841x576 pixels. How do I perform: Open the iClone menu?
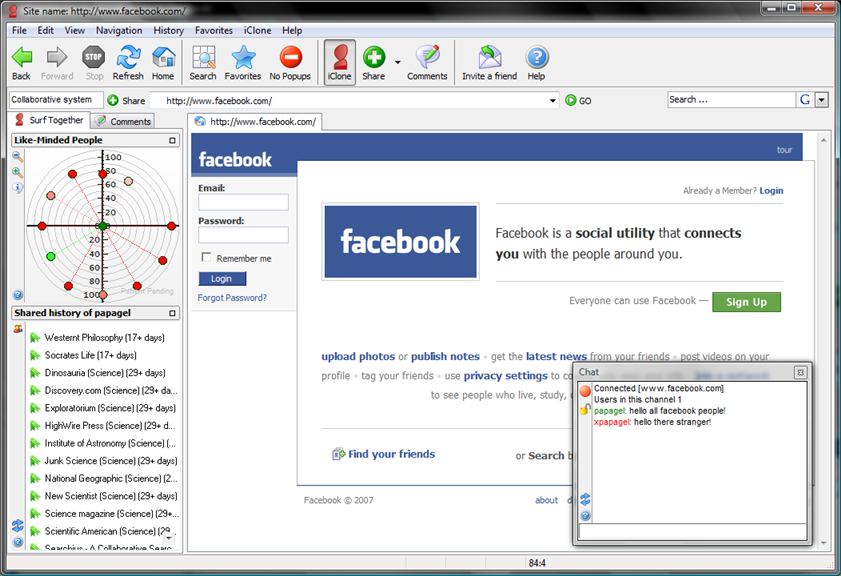257,31
